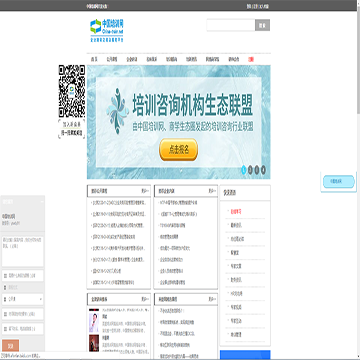360x360 pixels.
Task: Click the gray search button
Action: pyautogui.click(x=262, y=25)
